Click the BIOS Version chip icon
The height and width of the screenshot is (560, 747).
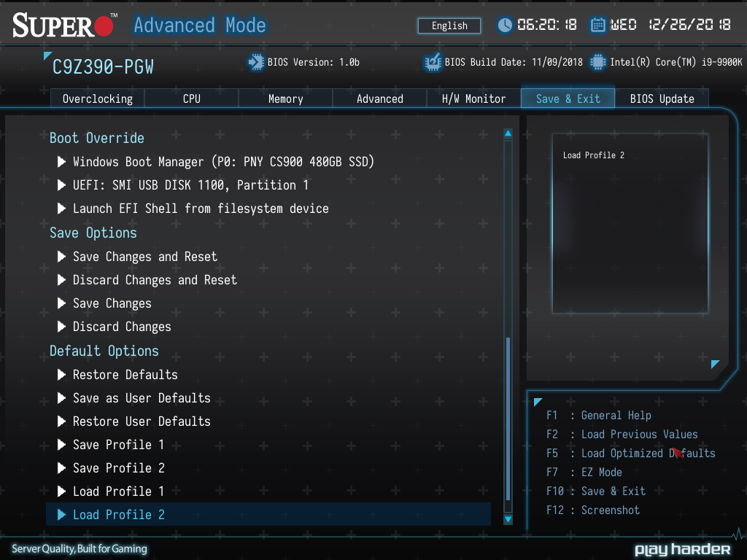[x=256, y=63]
